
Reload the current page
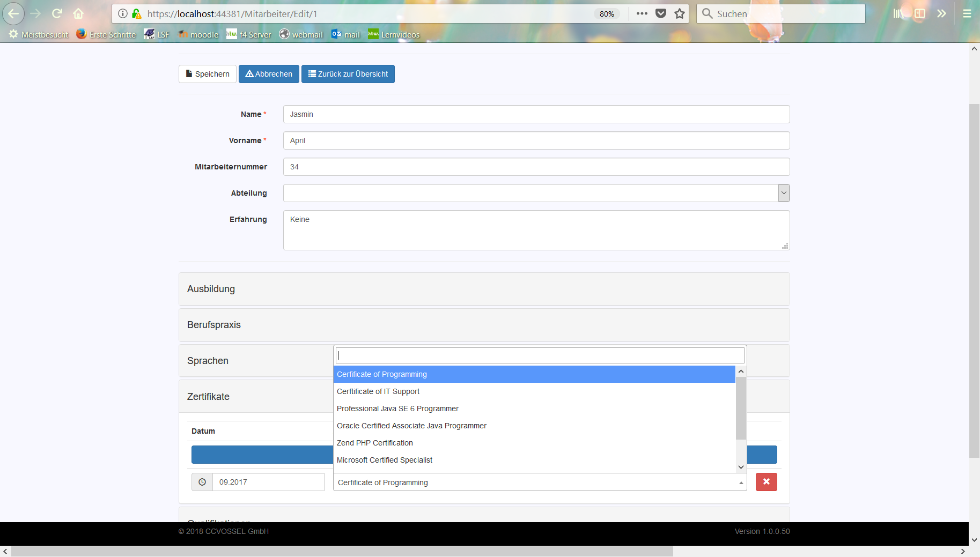57,13
